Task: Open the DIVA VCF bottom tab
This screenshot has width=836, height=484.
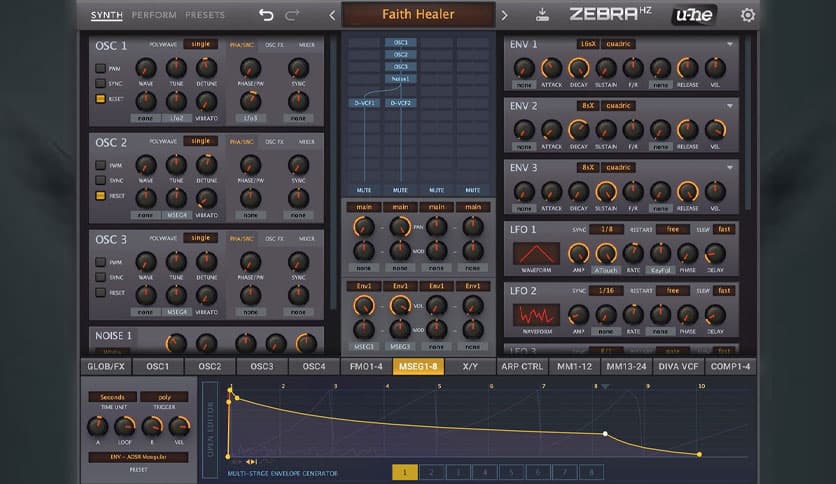Action: [x=678, y=366]
